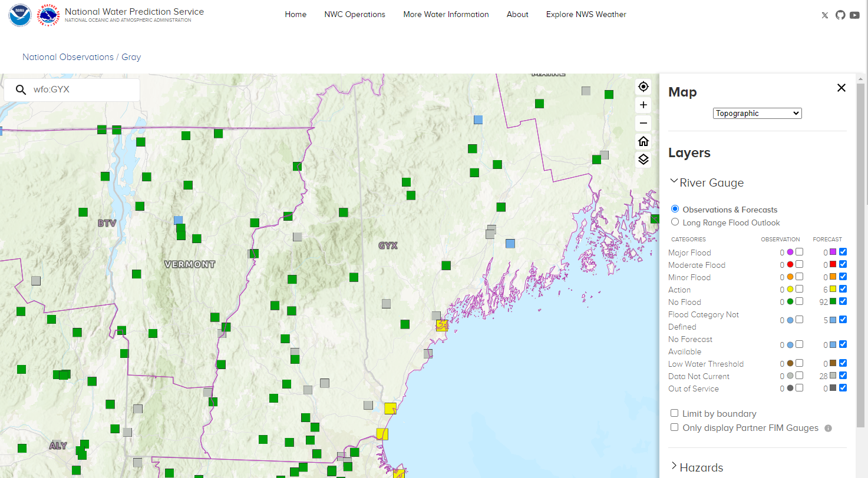Click the Out of Service category label
The height and width of the screenshot is (478, 868).
(x=694, y=389)
